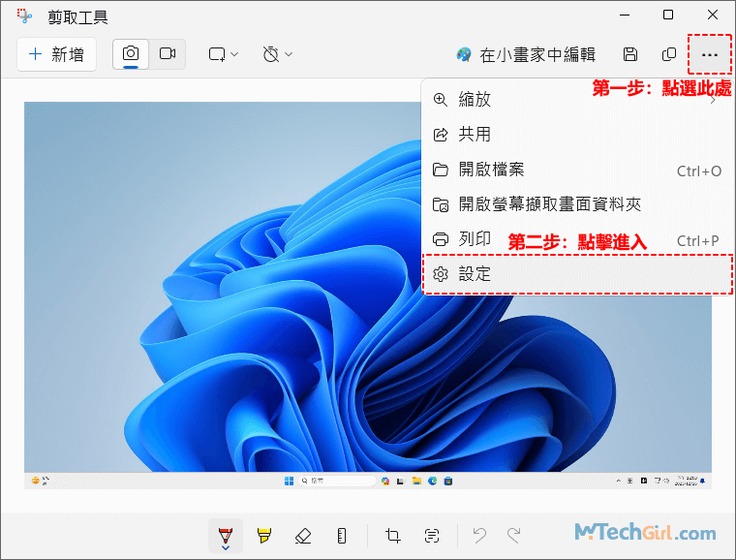Click 在小畫家中編輯 to edit in Paint

point(526,55)
